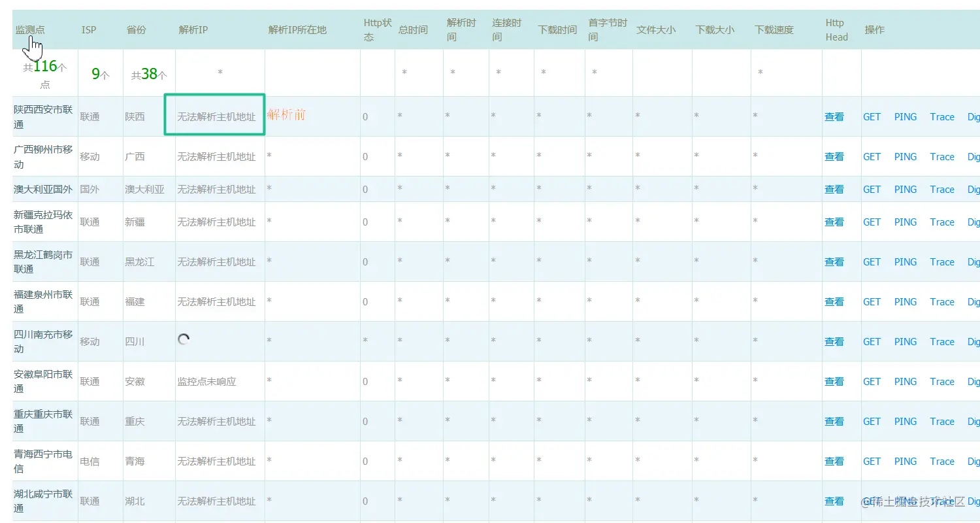Viewport: 980px width, 523px height.
Task: Run Trace for 澳大利亚国外 row
Action: coord(942,190)
